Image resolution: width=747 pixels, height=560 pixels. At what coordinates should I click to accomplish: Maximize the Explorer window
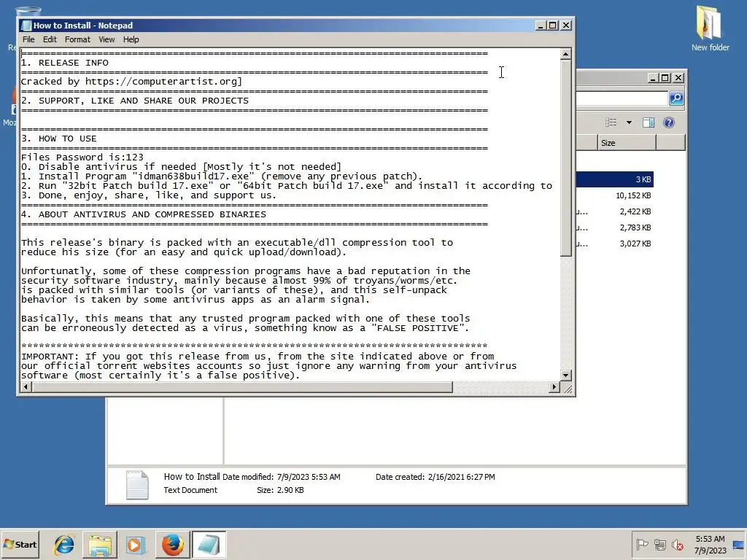coord(665,78)
